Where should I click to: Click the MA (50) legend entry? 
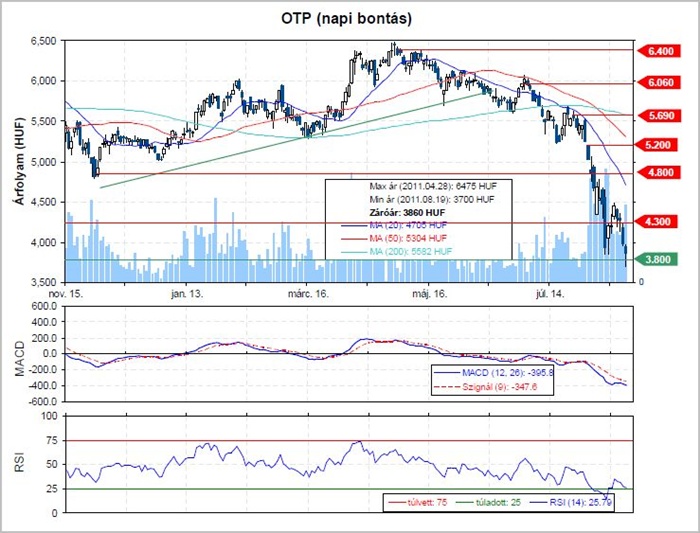tap(394, 238)
